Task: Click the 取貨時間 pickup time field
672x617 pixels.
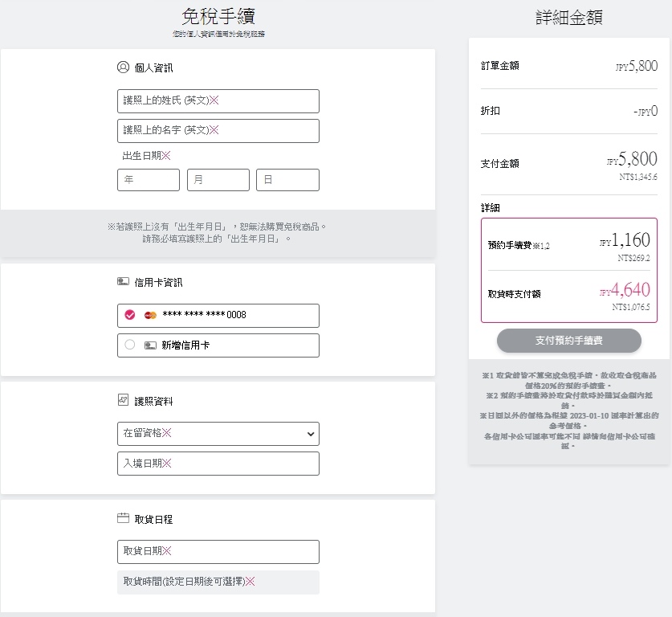Action: 218,582
